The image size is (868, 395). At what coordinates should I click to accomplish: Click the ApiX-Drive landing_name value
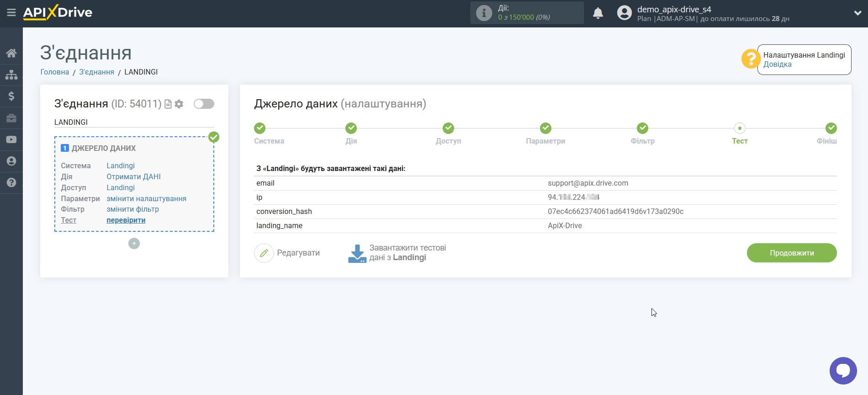(x=565, y=225)
